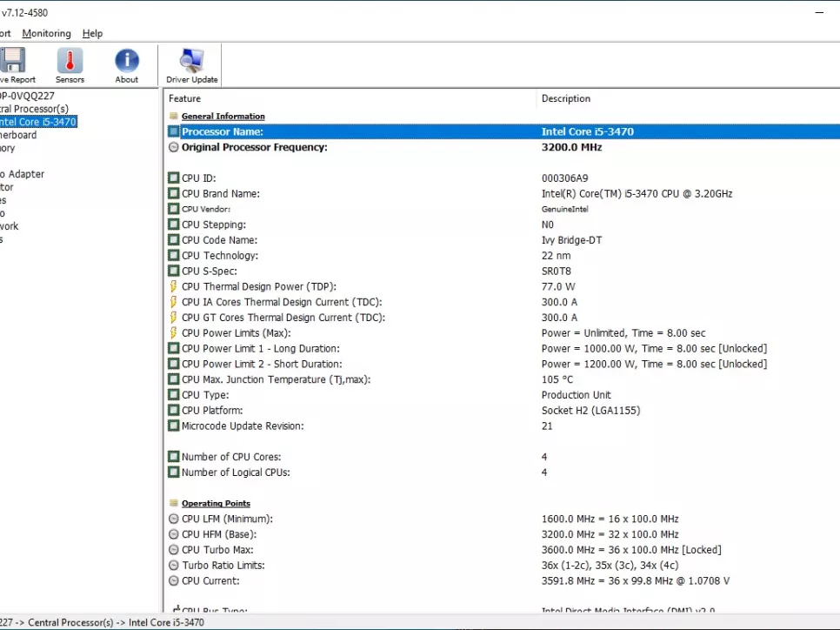
Task: Click the clock icon beside CPU HFM (Base)
Action: (x=174, y=534)
